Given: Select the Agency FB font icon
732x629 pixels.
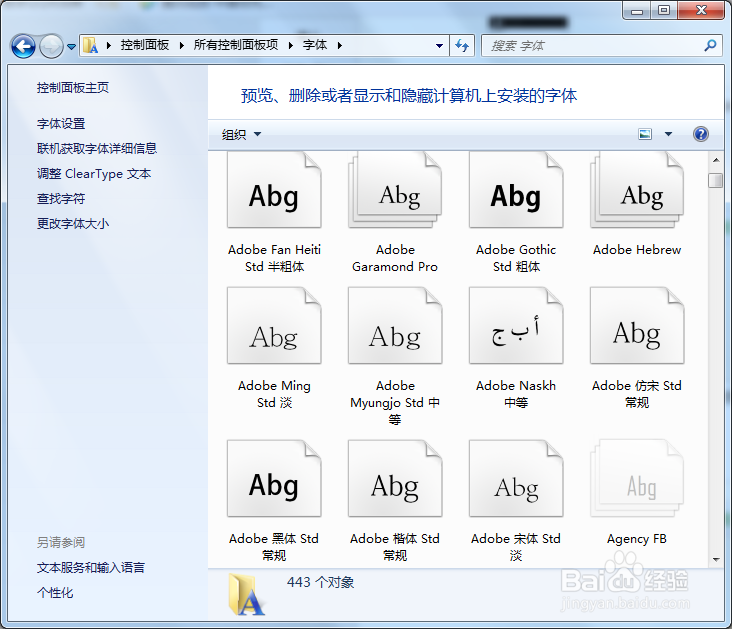Looking at the screenshot, I should [637, 479].
